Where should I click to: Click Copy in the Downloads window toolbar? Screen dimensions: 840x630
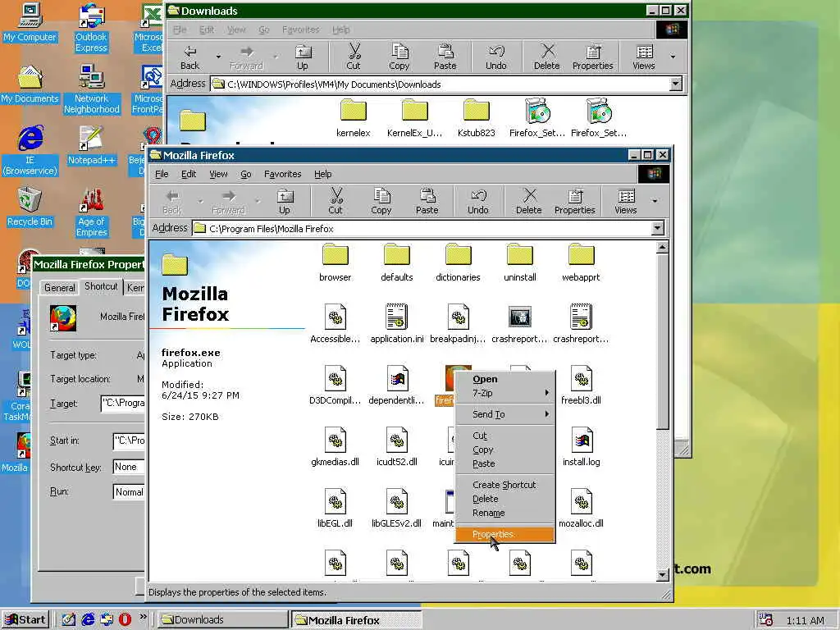pos(399,57)
